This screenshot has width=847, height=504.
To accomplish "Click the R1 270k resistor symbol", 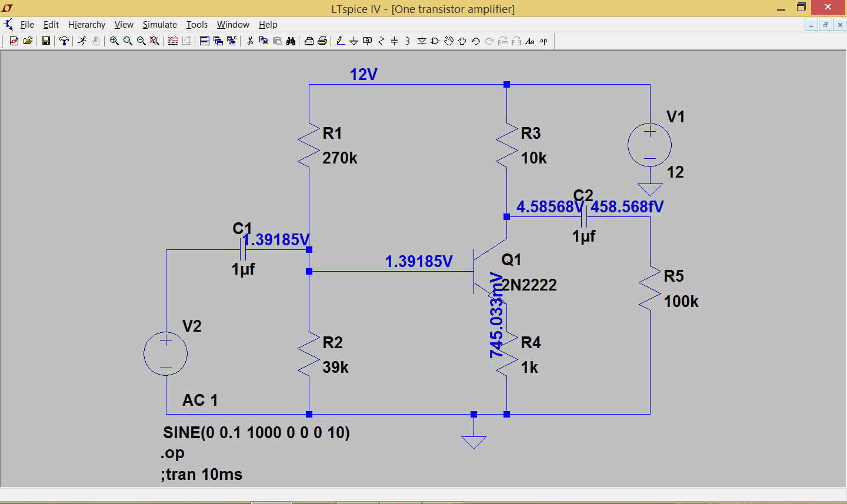I will [309, 145].
